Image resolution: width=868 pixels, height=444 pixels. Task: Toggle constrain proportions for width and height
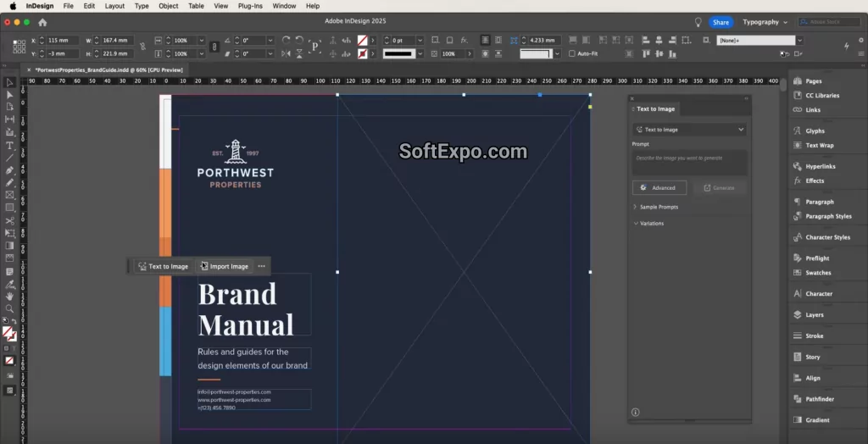click(x=142, y=47)
